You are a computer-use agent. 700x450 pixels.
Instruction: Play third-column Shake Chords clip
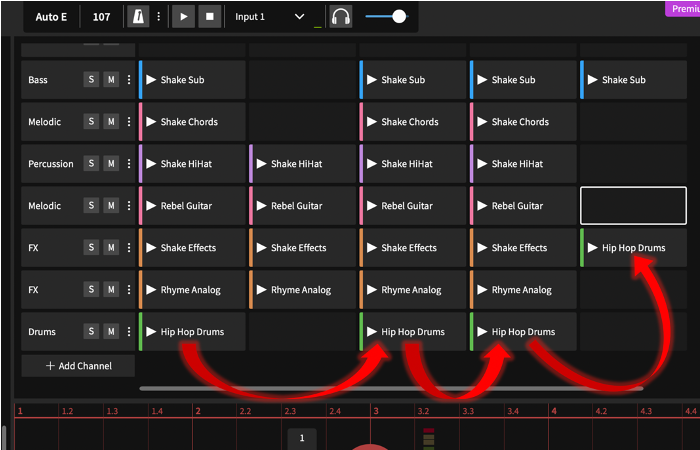(x=372, y=122)
